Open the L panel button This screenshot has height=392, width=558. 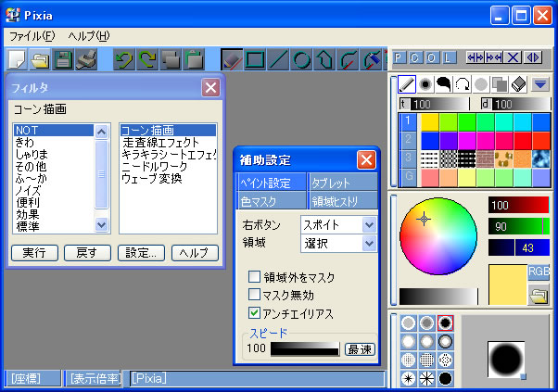point(448,57)
